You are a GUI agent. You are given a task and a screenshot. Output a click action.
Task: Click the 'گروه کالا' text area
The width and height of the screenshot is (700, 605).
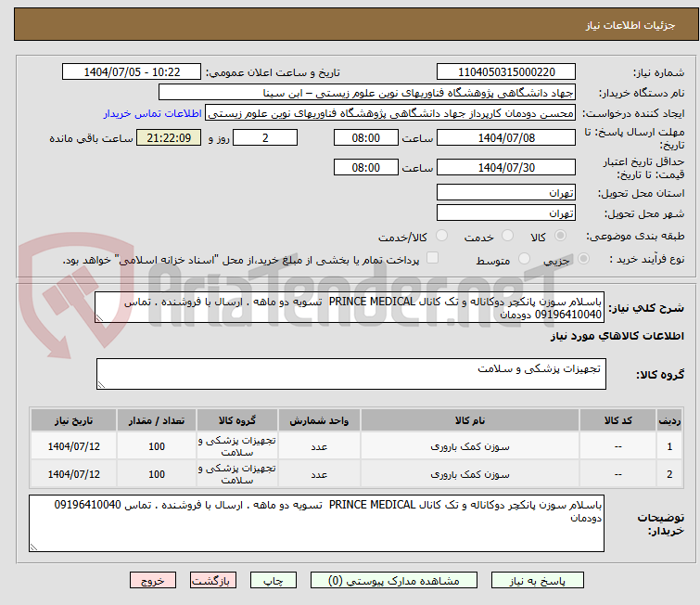(350, 374)
